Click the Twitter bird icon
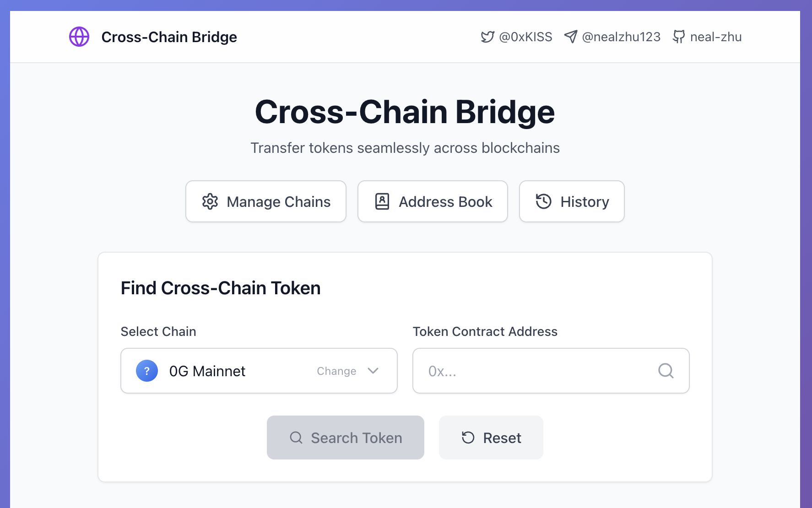 tap(487, 37)
